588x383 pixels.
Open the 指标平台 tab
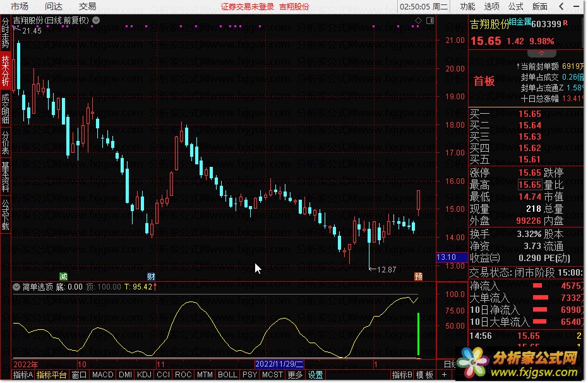(x=51, y=375)
